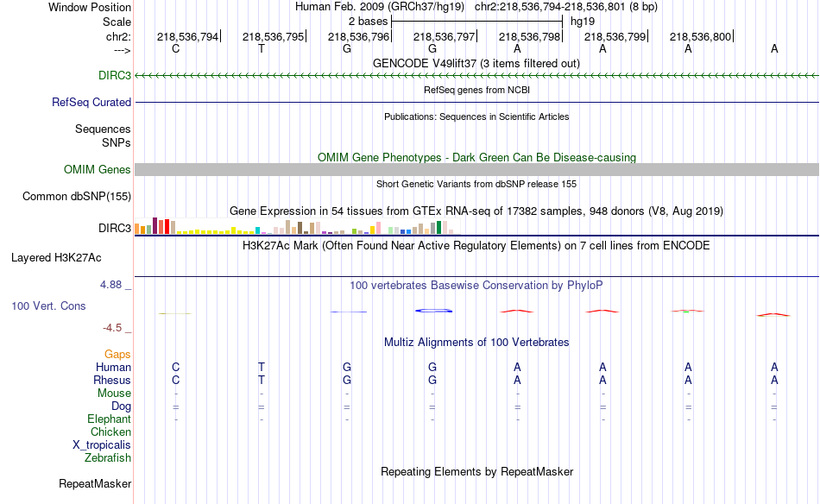
Task: Click the 'Chicken' alignment row label
Action: (x=110, y=432)
